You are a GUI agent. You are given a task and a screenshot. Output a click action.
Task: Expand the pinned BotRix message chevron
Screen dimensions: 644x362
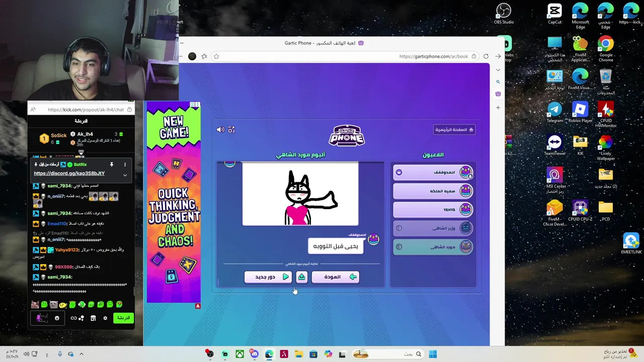pyautogui.click(x=125, y=175)
